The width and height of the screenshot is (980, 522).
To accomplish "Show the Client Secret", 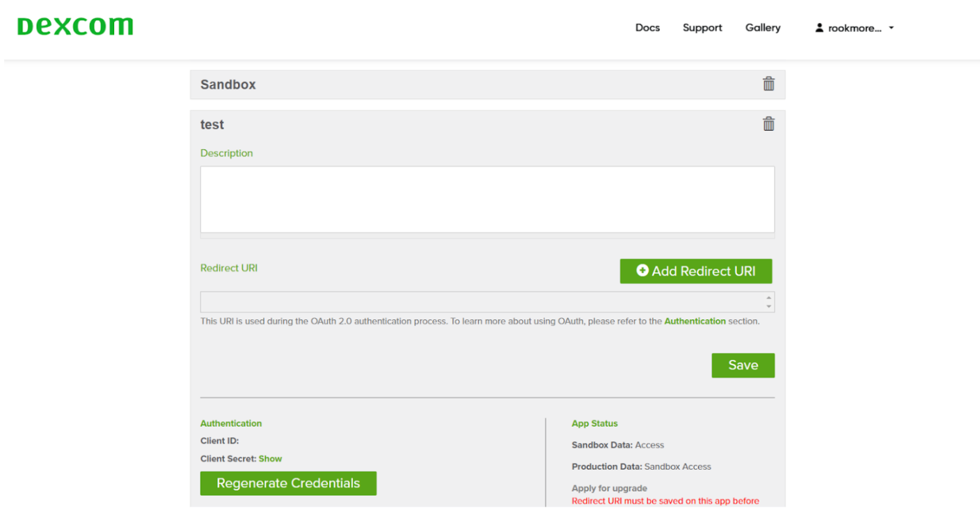I will click(270, 459).
